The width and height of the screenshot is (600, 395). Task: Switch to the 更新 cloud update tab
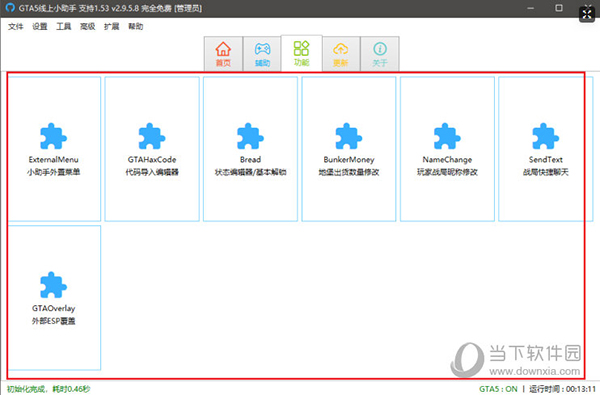pos(341,54)
